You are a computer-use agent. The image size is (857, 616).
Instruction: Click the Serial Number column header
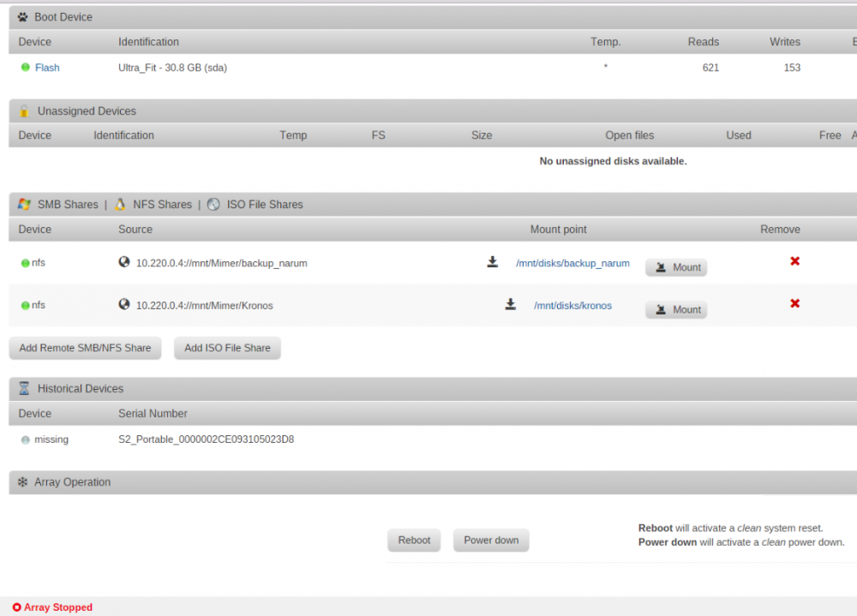[x=153, y=414]
